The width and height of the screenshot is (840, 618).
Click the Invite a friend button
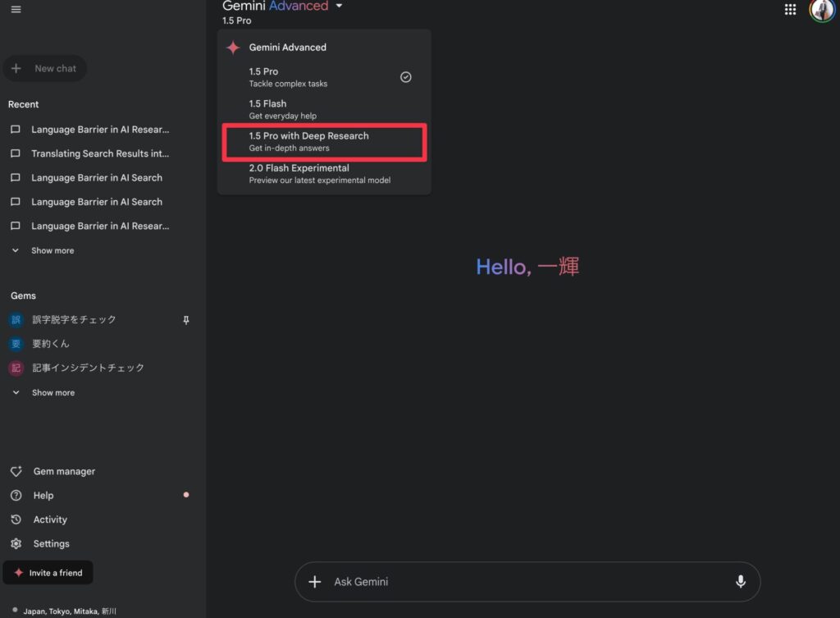(48, 573)
